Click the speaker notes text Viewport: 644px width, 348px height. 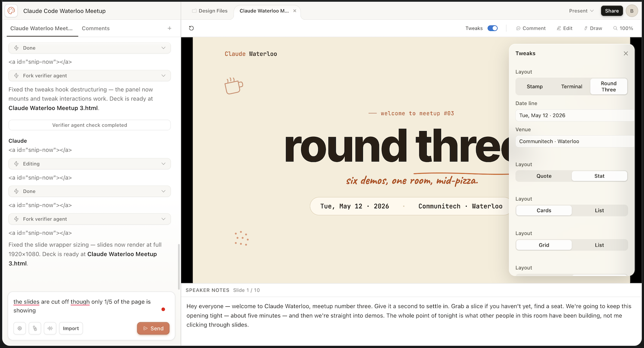(409, 315)
